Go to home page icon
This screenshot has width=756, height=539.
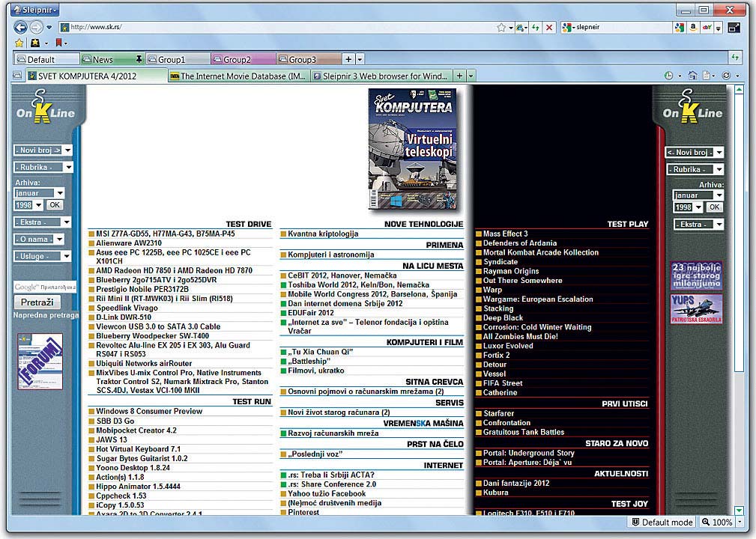click(x=692, y=75)
